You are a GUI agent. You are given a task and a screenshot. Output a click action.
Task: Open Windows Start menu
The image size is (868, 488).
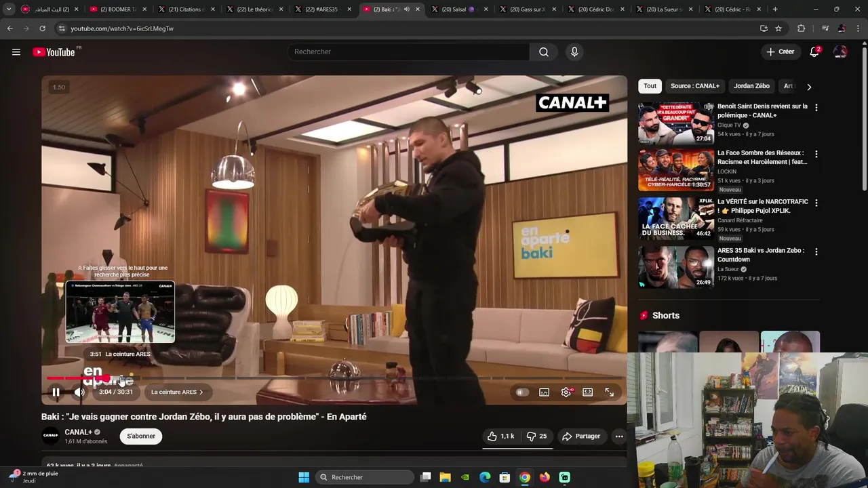point(304,477)
